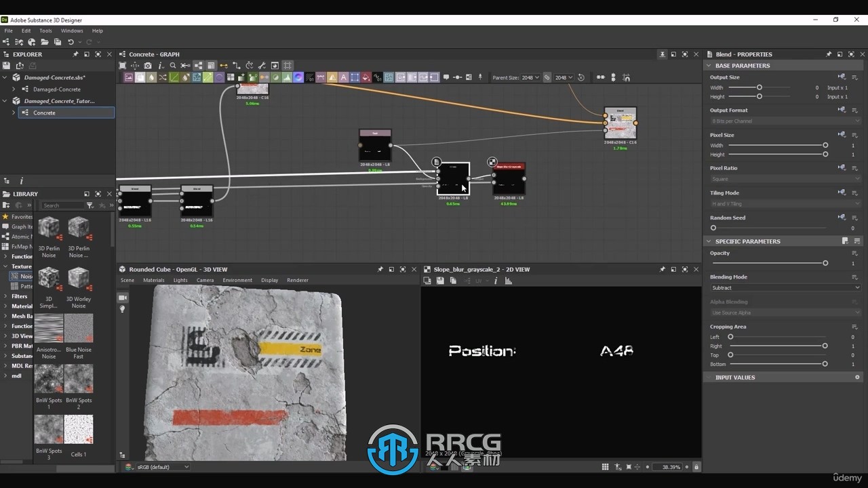Image resolution: width=868 pixels, height=488 pixels.
Task: Click the info icon in 2D View toolbar
Action: click(x=496, y=281)
